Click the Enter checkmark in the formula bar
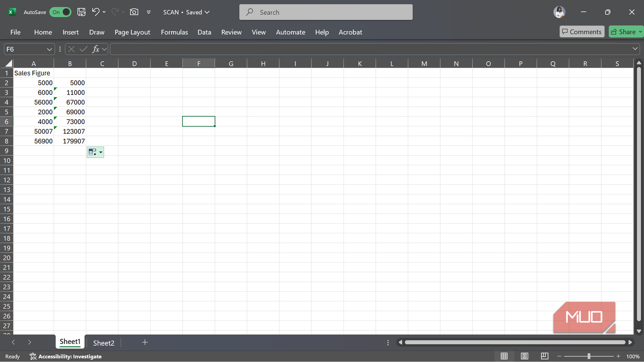The height and width of the screenshot is (362, 644). tap(83, 49)
